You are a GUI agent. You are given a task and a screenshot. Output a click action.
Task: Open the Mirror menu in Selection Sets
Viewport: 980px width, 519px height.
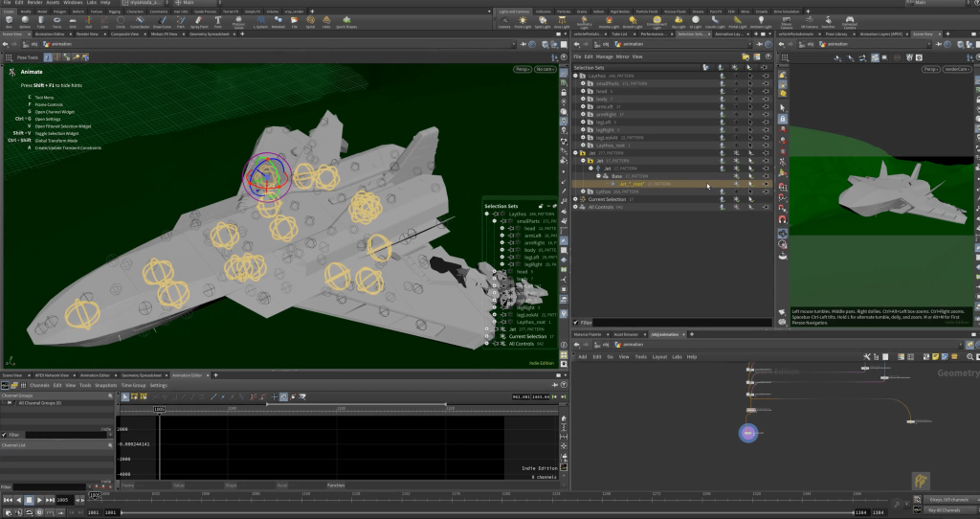[622, 57]
